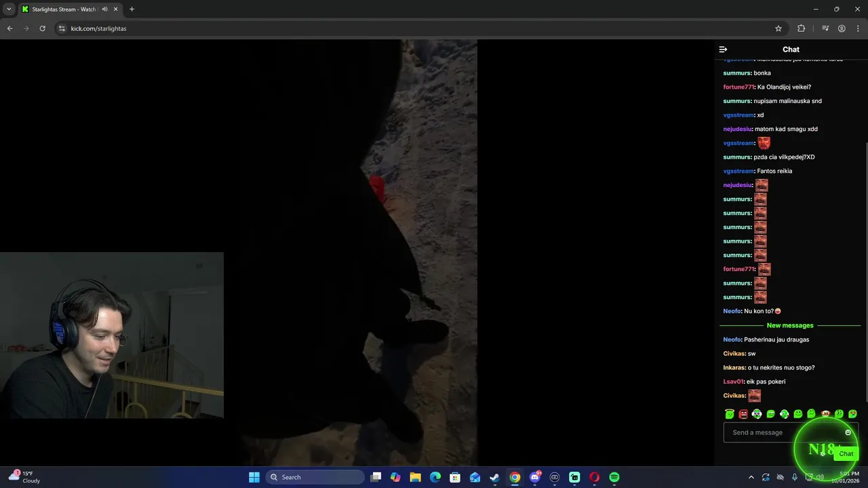Insert the green gamer headset emote, fifth in the row
The height and width of the screenshot is (488, 868).
click(785, 413)
